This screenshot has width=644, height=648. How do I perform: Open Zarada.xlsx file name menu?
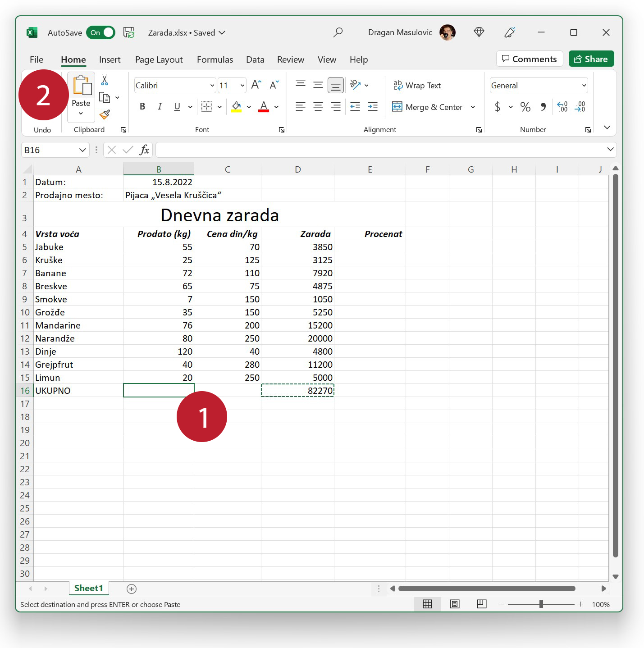186,32
